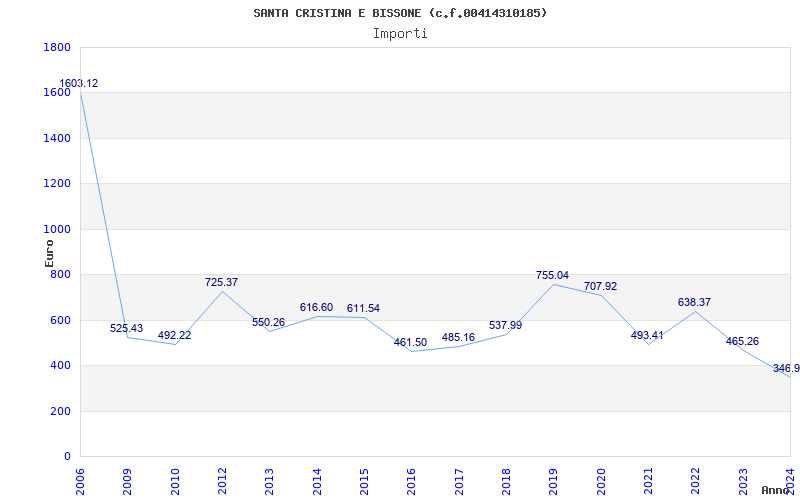Click the 2022 x-axis year label

tap(696, 482)
